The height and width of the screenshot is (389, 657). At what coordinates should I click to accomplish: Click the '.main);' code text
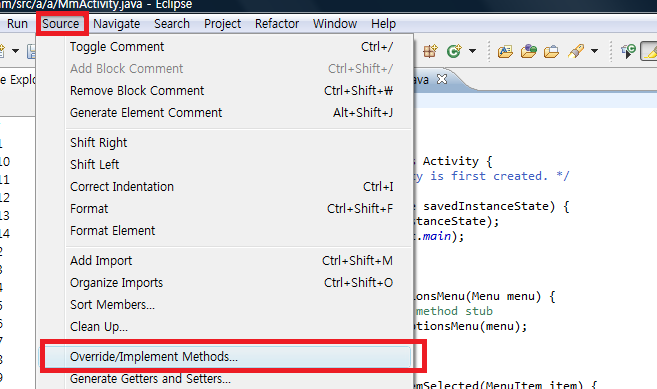click(x=440, y=236)
